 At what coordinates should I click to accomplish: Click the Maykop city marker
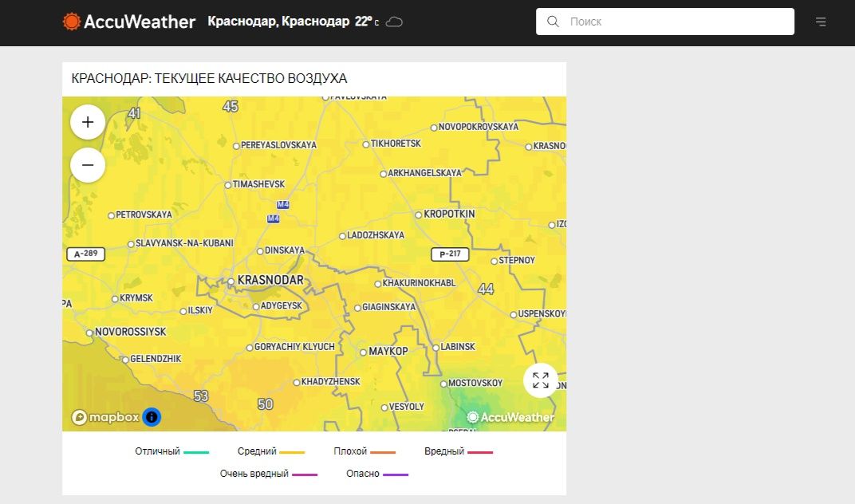coord(363,352)
